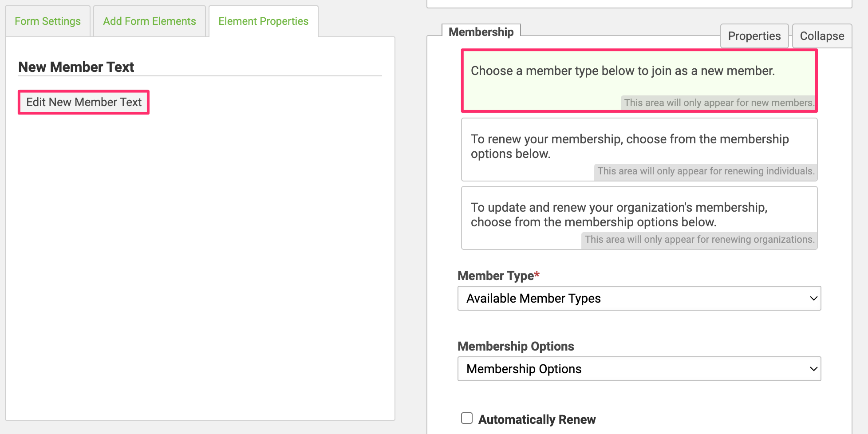Viewport: 868px width, 434px height.
Task: Open the Add Form Elements tab
Action: [x=150, y=21]
